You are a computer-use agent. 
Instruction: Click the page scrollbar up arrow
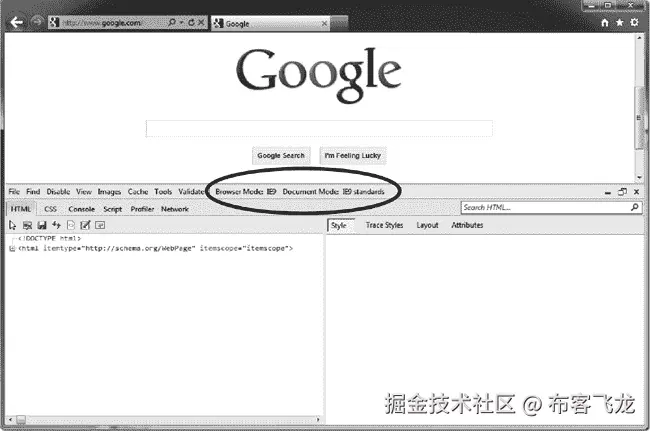[639, 38]
